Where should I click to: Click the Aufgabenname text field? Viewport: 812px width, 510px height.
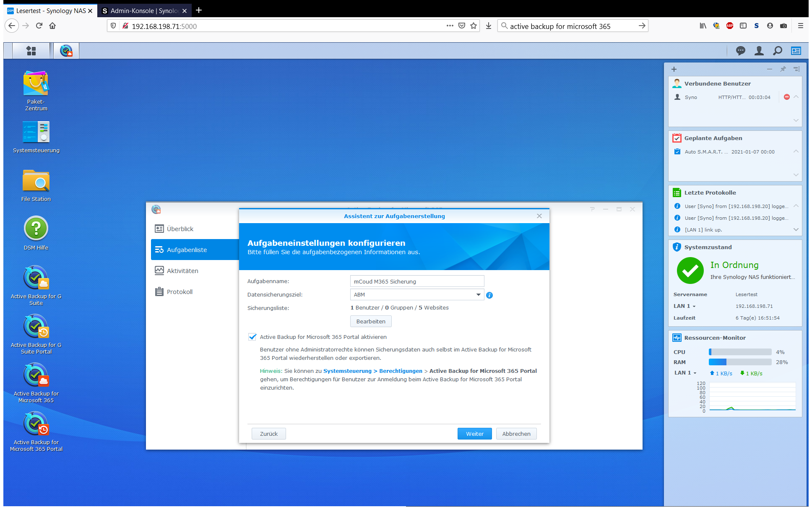(417, 281)
